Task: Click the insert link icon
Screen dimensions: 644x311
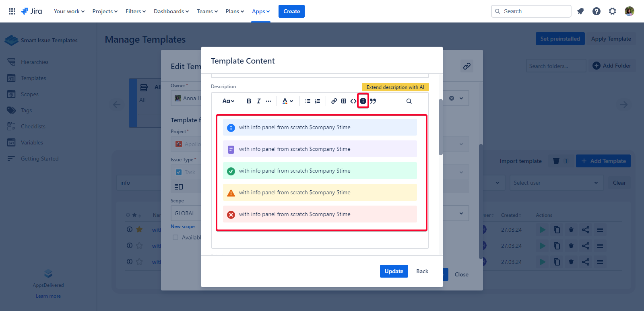Action: 334,101
